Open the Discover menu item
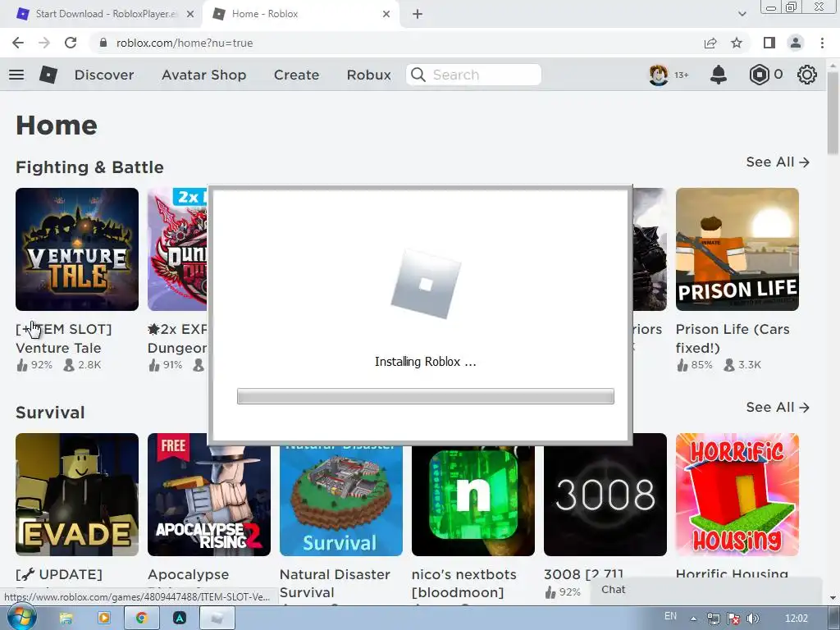 click(104, 75)
